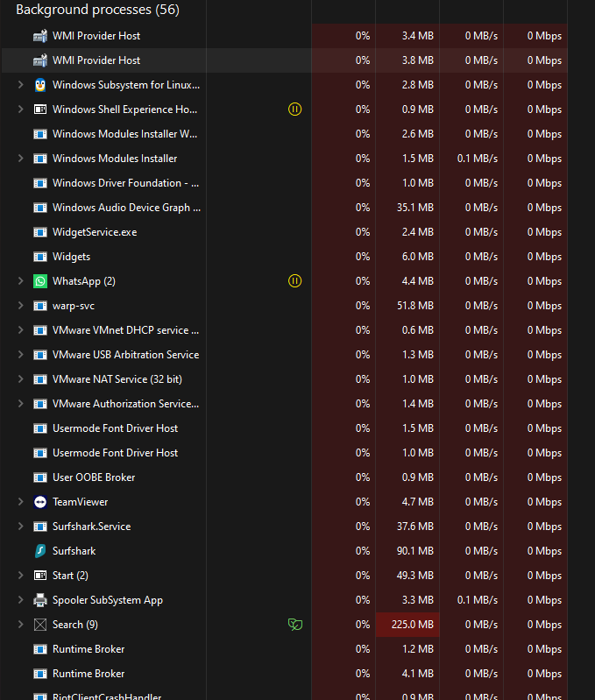Image resolution: width=595 pixels, height=700 pixels.
Task: Expand the VMware NAT Service (32 bit)
Action: click(x=20, y=379)
